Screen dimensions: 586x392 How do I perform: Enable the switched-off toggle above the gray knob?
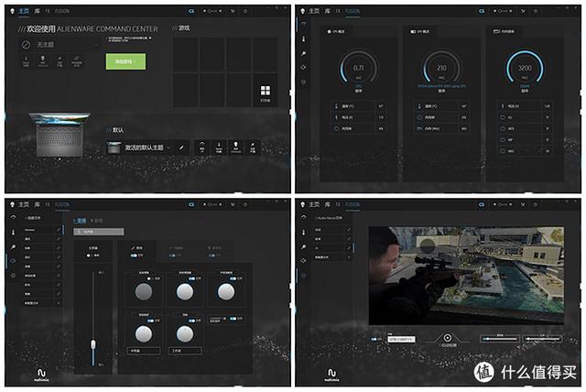pyautogui.click(x=150, y=278)
